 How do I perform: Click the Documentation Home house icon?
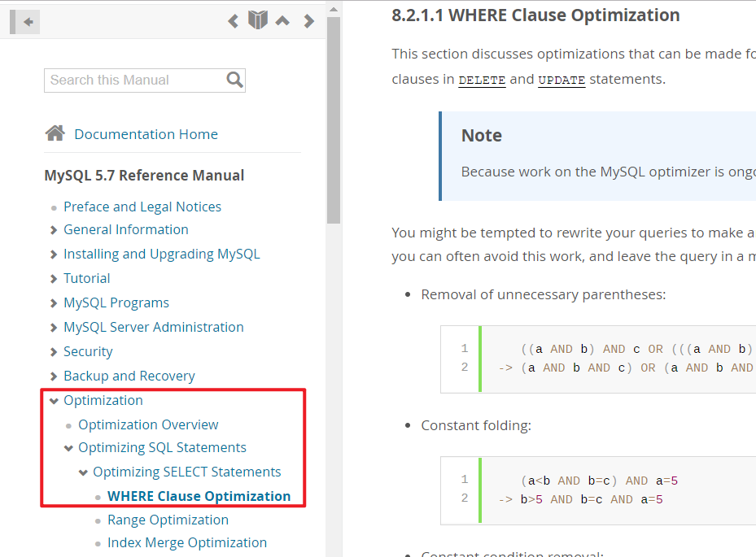coord(55,133)
